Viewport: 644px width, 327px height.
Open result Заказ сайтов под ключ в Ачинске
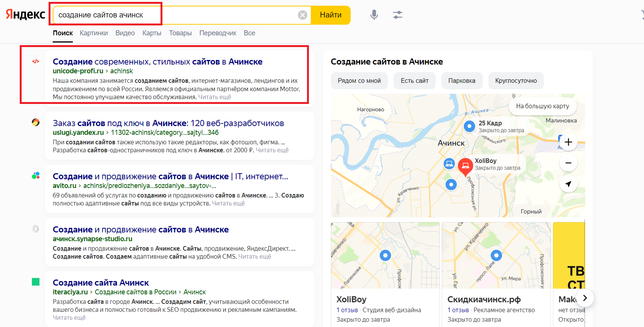168,123
